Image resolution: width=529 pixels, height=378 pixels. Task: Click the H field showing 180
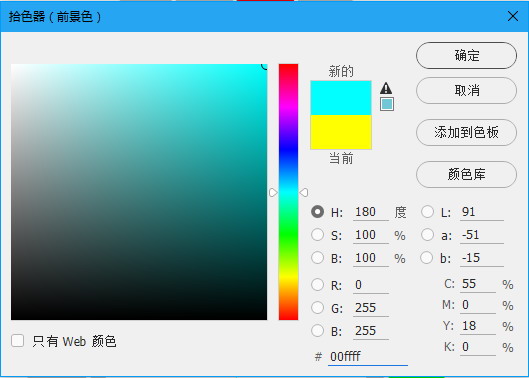click(x=371, y=212)
